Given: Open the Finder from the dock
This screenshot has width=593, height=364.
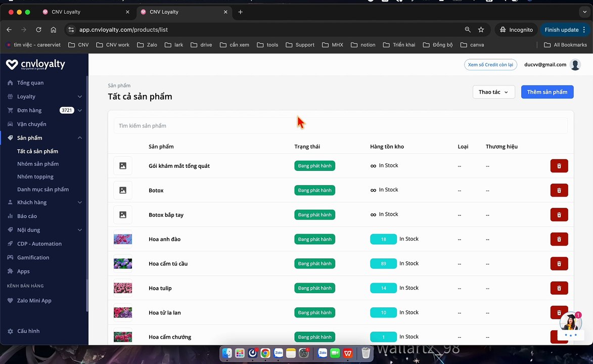Looking at the screenshot, I should point(227,353).
